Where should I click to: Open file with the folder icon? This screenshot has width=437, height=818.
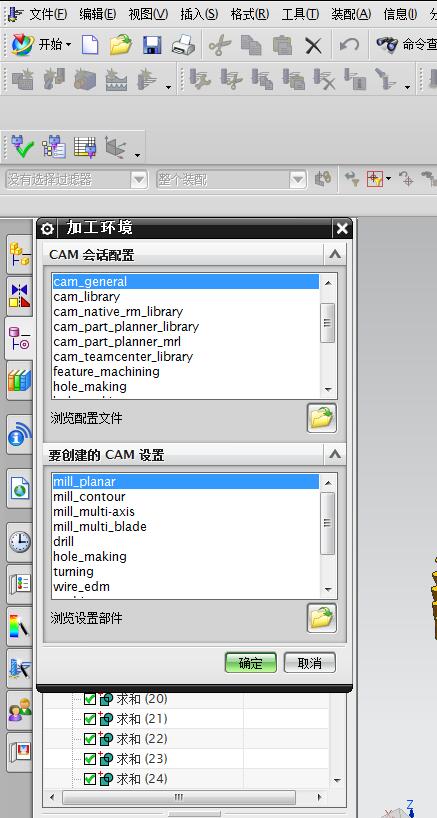click(x=121, y=45)
